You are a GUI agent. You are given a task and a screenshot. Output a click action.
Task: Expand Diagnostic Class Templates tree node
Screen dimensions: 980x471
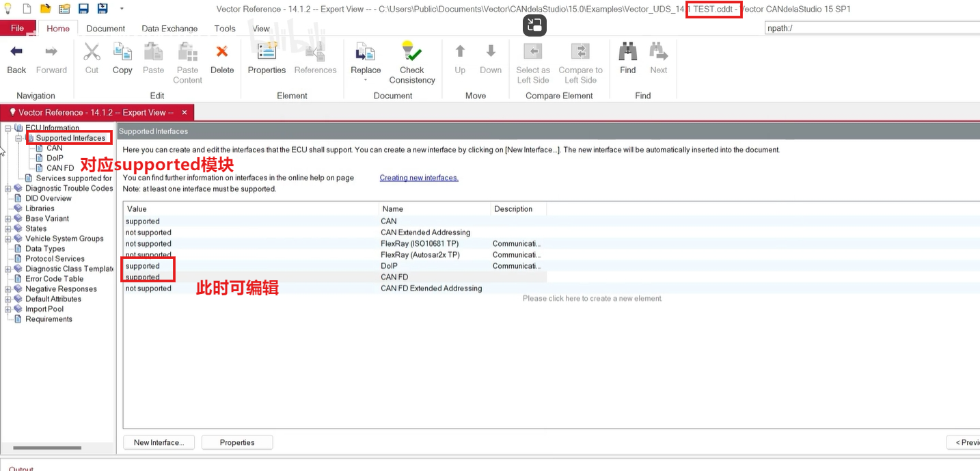[x=8, y=269]
